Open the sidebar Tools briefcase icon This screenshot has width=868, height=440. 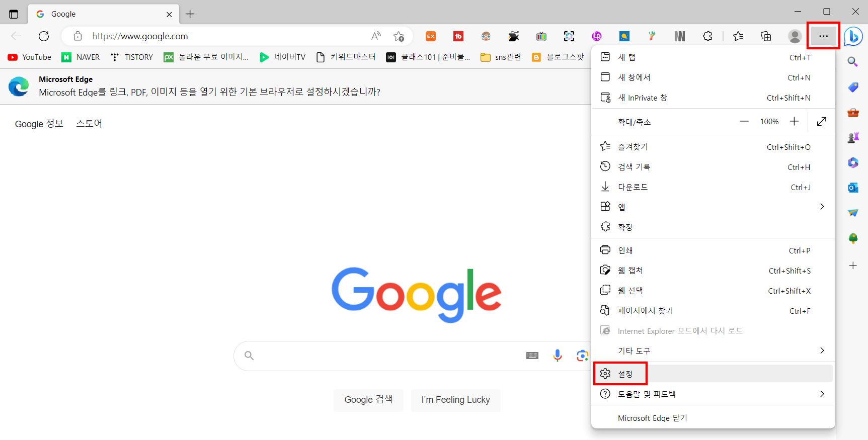pos(853,112)
